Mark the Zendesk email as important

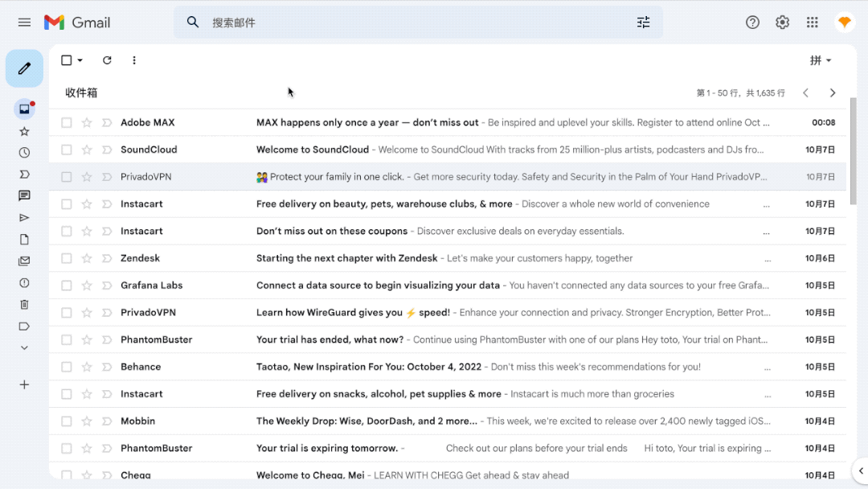tap(107, 258)
